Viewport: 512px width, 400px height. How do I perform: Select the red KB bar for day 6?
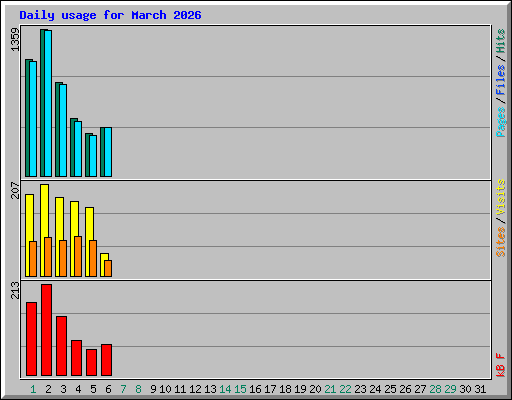tap(106, 360)
